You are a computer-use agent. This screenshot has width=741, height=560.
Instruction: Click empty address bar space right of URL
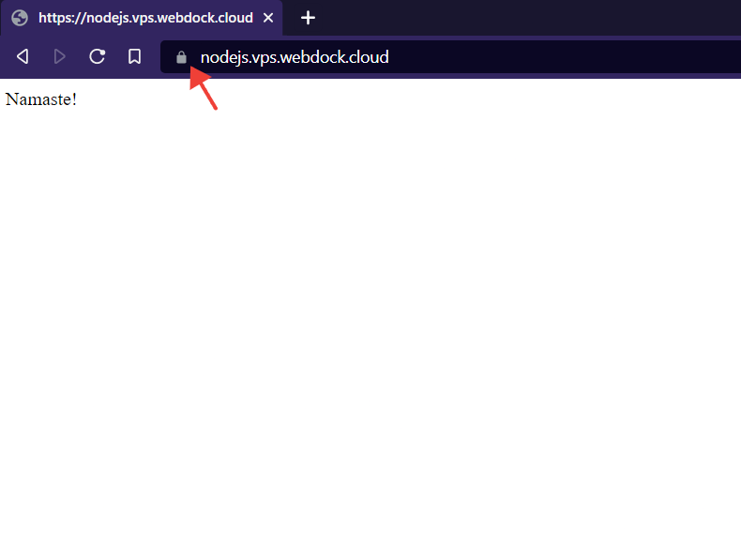point(563,57)
